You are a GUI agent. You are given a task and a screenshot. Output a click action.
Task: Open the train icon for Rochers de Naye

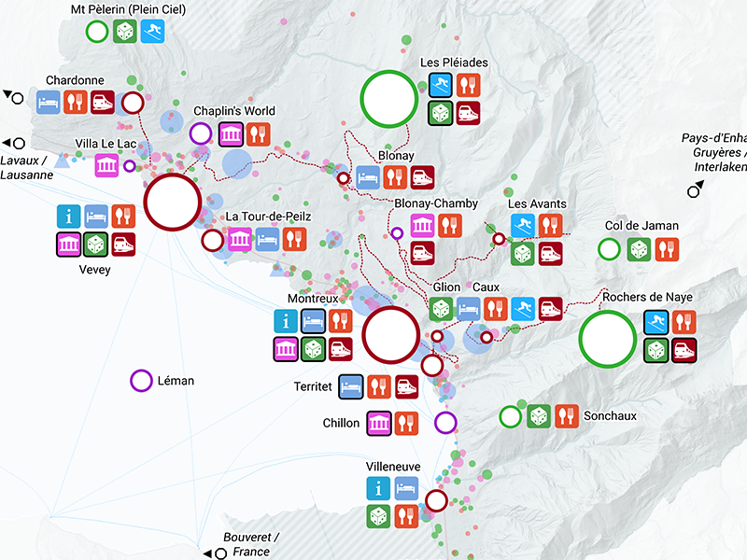click(x=684, y=350)
